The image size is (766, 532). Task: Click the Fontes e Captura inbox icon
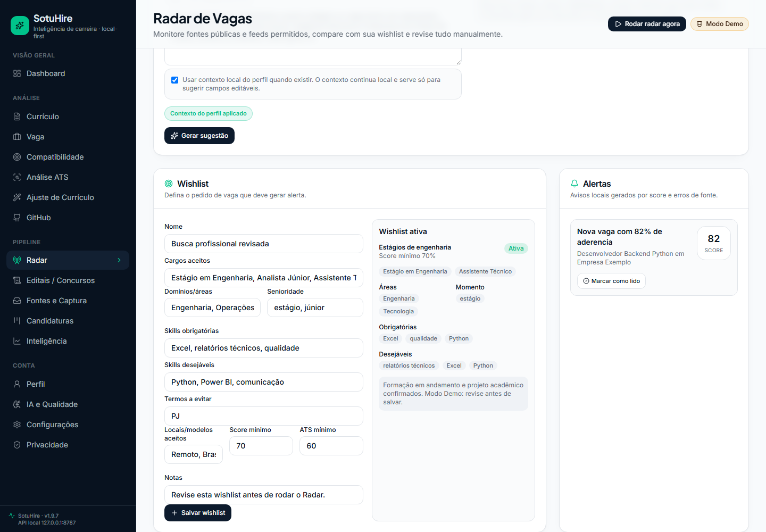[x=17, y=301]
